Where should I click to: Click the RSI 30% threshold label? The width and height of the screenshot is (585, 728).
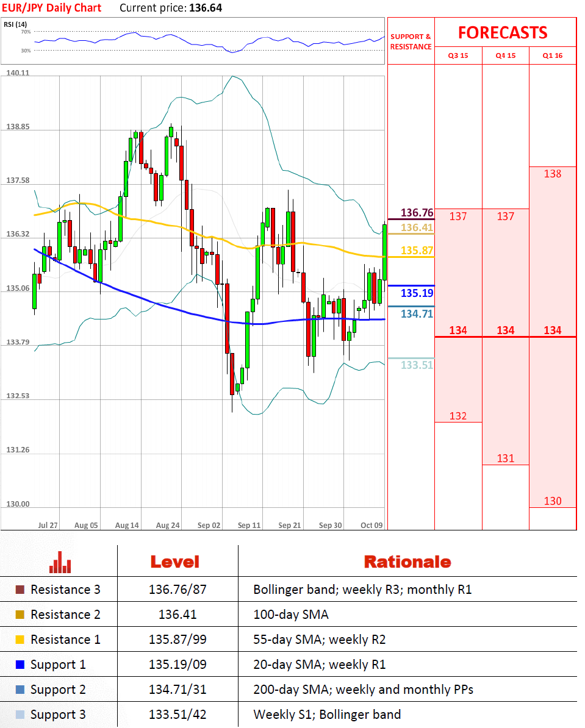26,51
